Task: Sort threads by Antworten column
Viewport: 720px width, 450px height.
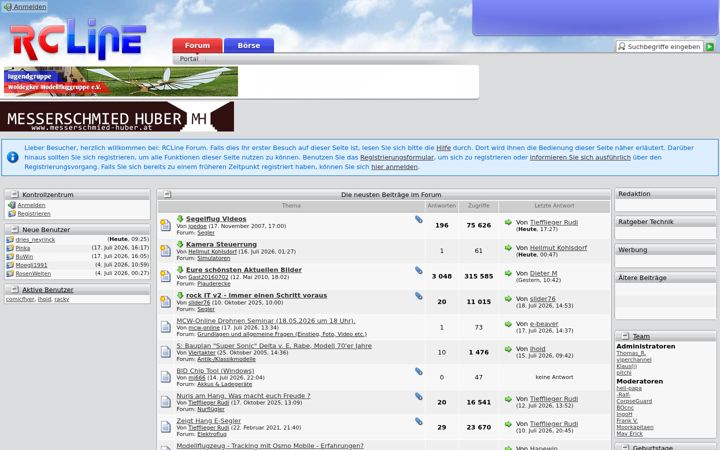Action: (x=442, y=206)
